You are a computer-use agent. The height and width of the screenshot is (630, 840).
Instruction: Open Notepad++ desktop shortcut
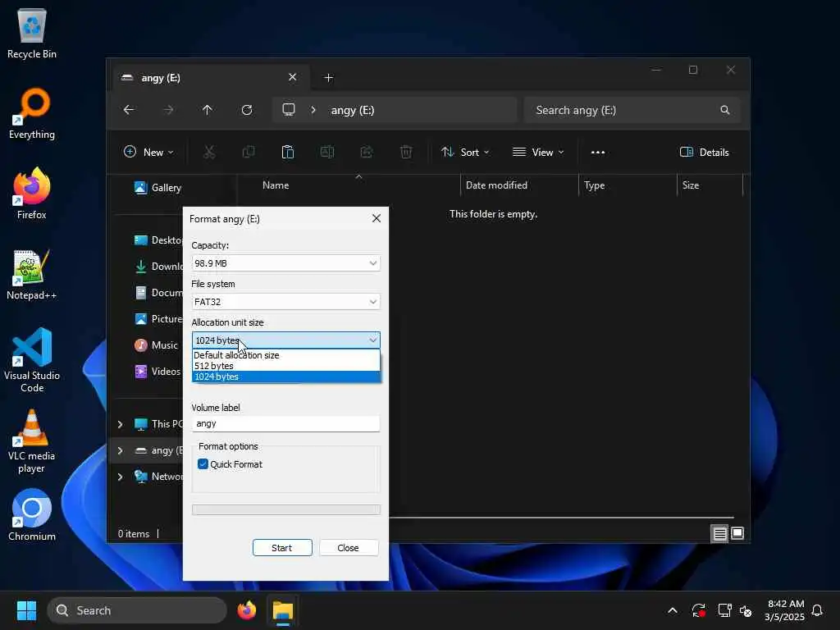coord(32,274)
